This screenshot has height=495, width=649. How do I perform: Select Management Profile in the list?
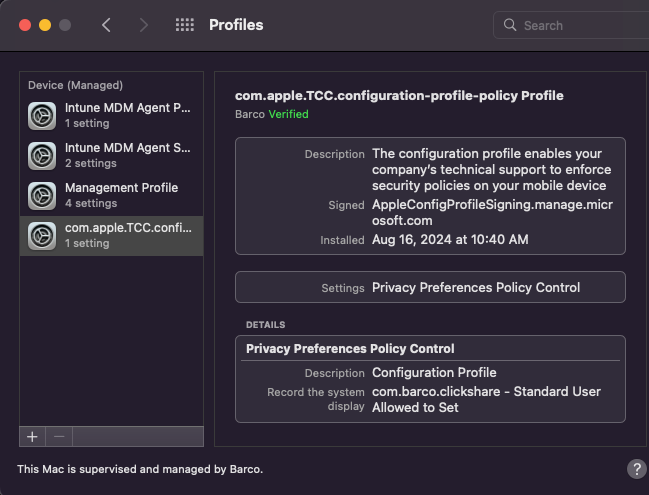[111, 196]
